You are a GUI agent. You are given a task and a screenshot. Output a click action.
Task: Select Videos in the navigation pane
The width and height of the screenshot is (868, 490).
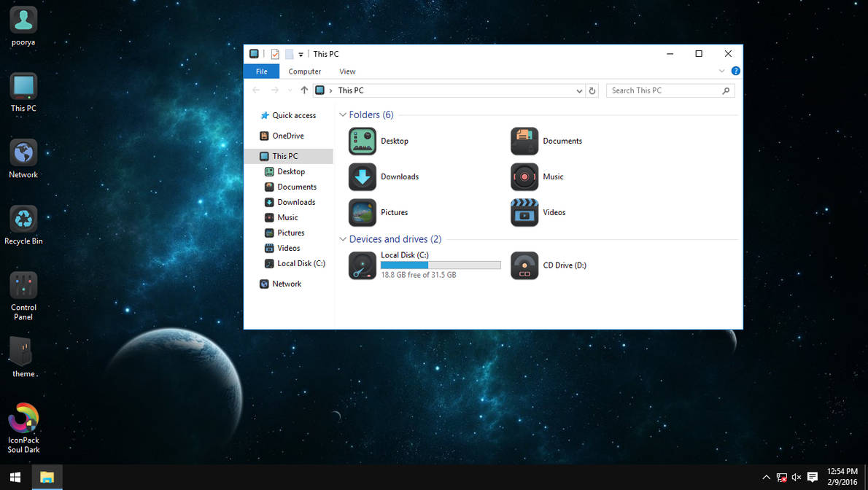click(288, 248)
